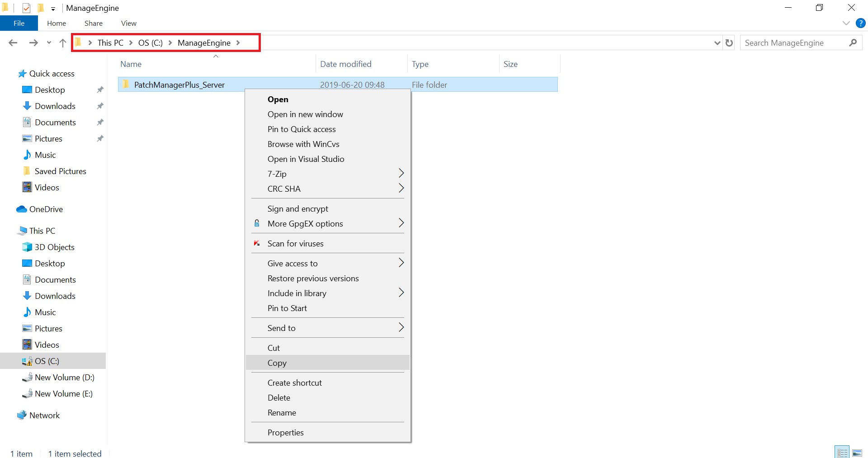Choose Open in new window
Screen dimensions: 868x458
point(328,114)
